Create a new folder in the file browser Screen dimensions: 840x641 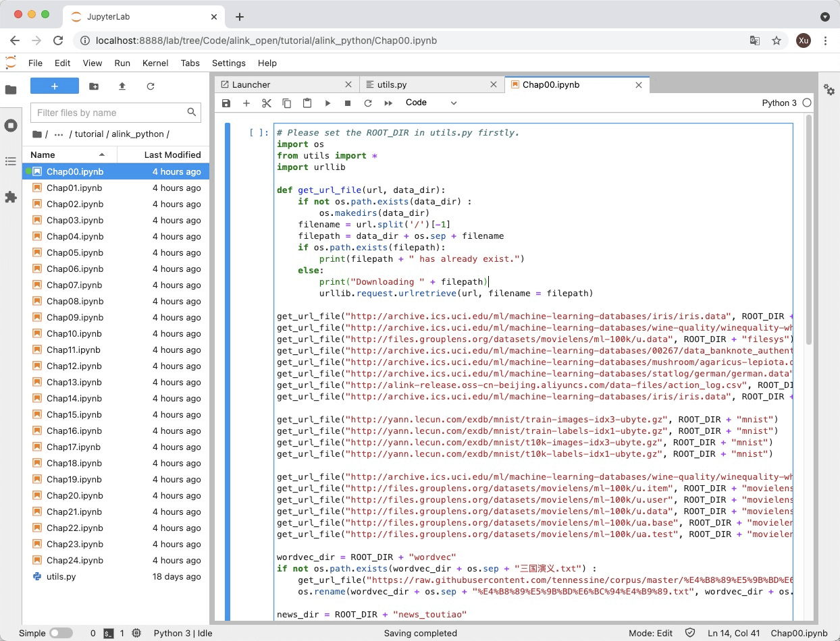[x=94, y=86]
